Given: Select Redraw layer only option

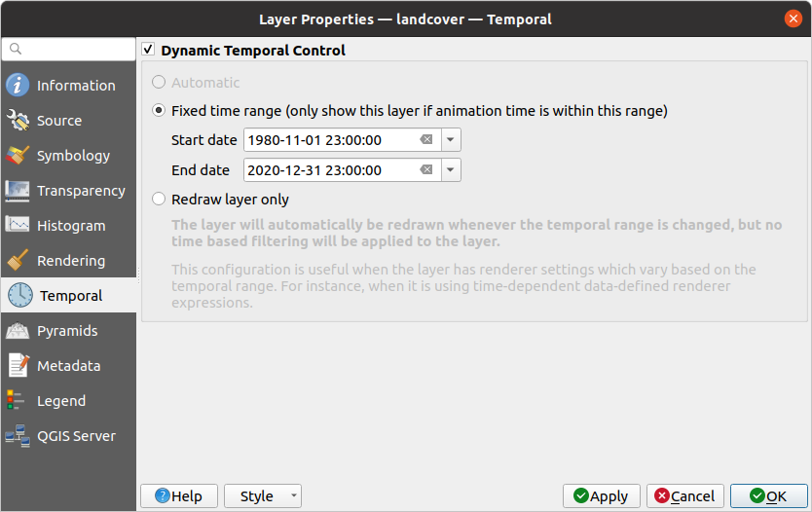Looking at the screenshot, I should pyautogui.click(x=159, y=200).
